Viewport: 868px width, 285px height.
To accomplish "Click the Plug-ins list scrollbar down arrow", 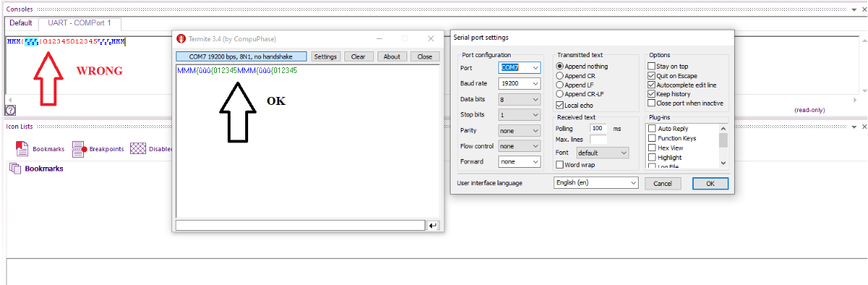I will 724,163.
